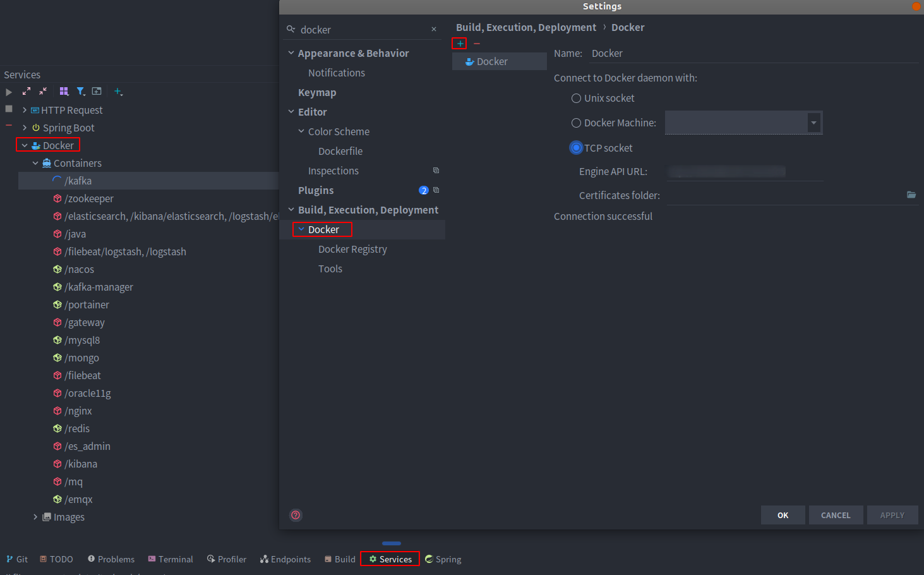
Task: Click the OK button
Action: 783,515
